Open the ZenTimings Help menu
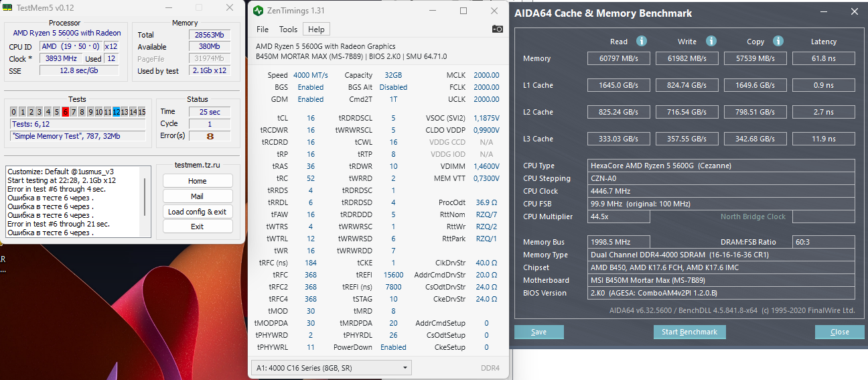 pyautogui.click(x=316, y=29)
